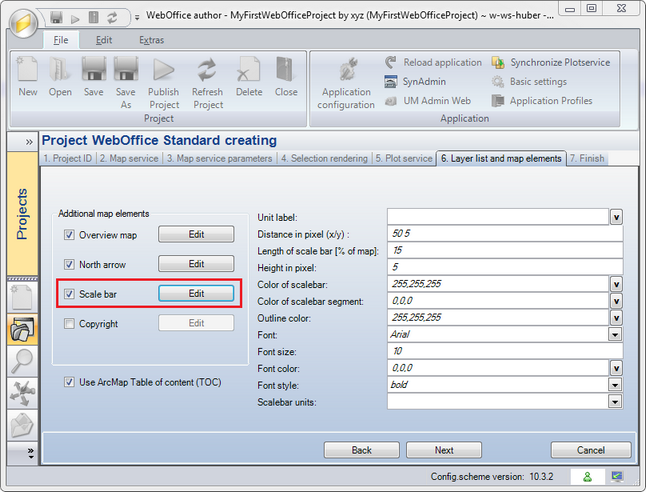Expand the Font style dropdown
646x492 pixels.
[x=615, y=385]
